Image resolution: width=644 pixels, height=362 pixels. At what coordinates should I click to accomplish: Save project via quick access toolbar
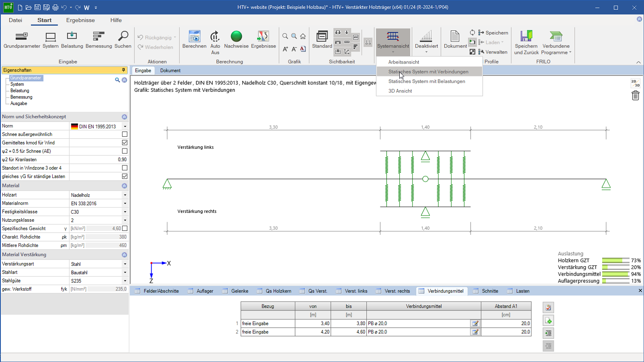37,7
